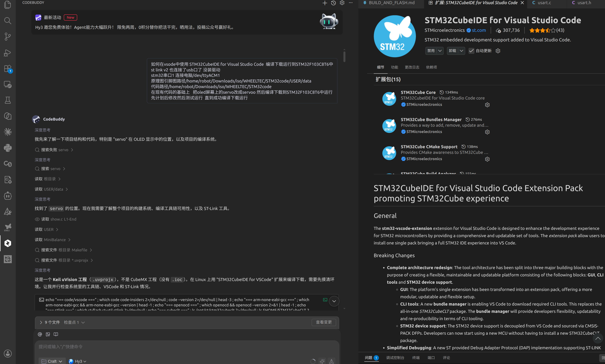This screenshot has width=605, height=364.
Task: Start a new CodeBuddy chat with the plus icon
Action: pyautogui.click(x=325, y=3)
